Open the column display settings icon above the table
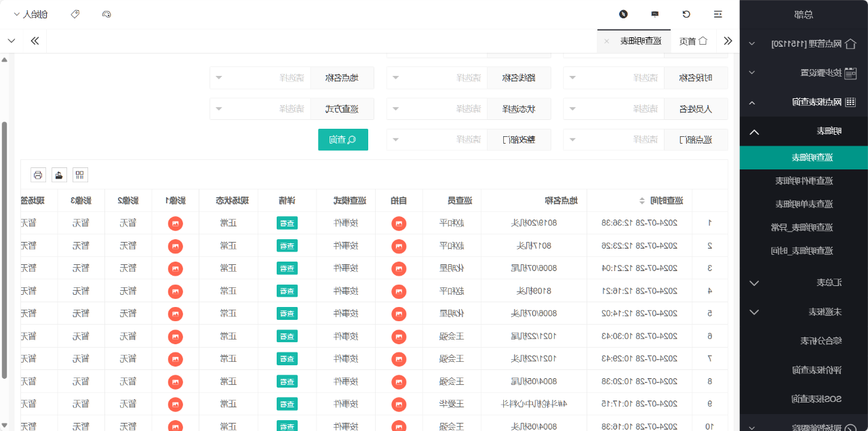The image size is (868, 431). coord(80,174)
